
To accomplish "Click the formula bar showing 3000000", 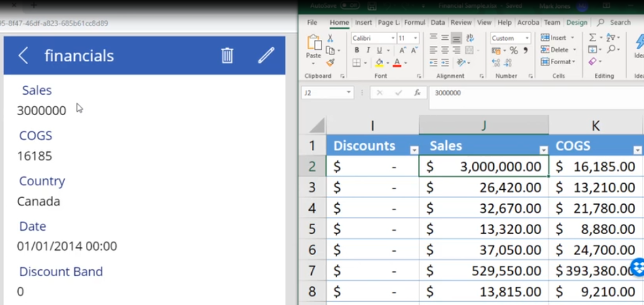I will (536, 97).
